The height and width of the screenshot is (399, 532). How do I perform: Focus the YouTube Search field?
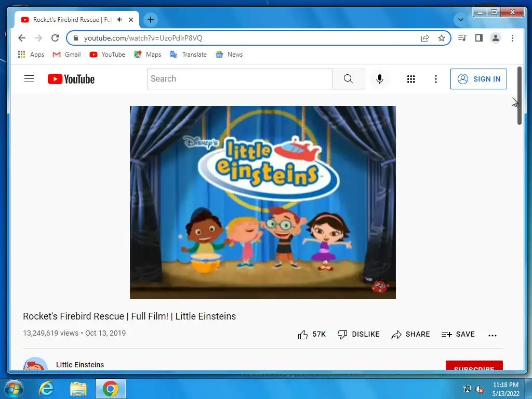pyautogui.click(x=240, y=79)
